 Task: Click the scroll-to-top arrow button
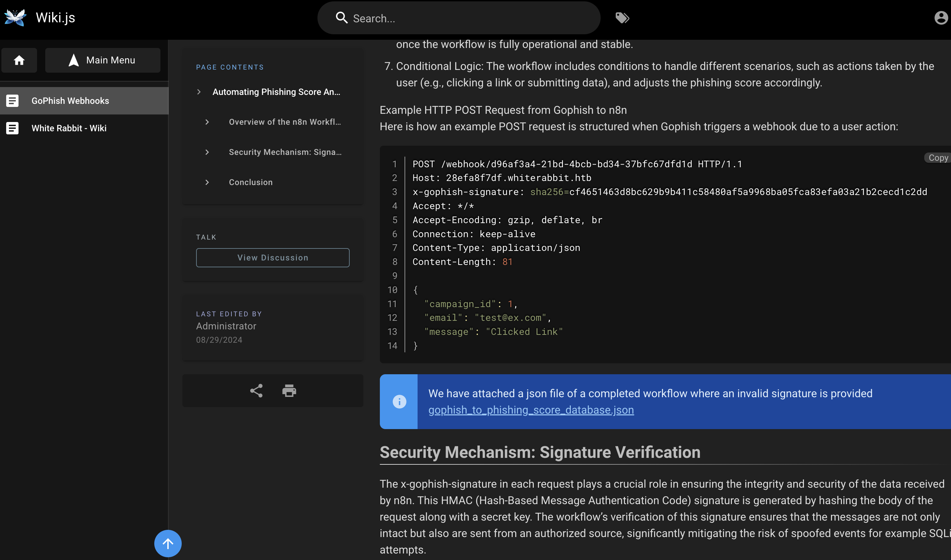[168, 544]
